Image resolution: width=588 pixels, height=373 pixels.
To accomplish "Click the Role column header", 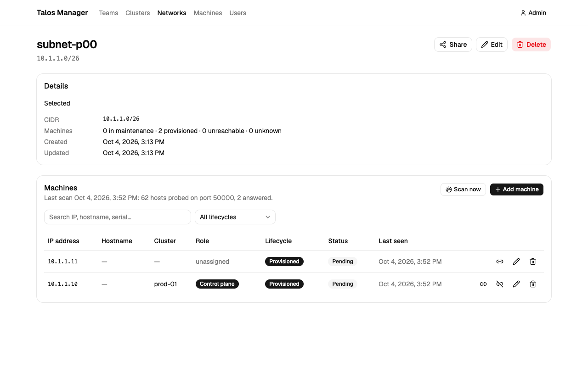I will (x=202, y=241).
